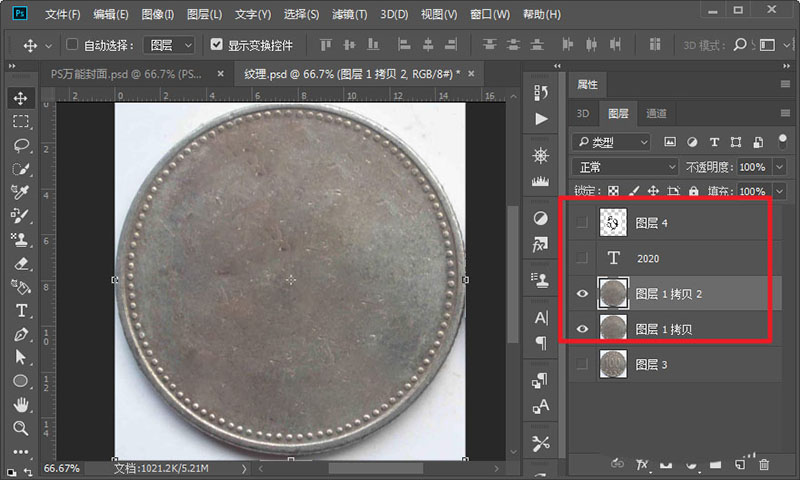The width and height of the screenshot is (800, 480).
Task: Switch to PS万能封面.psd document tab
Action: click(127, 74)
